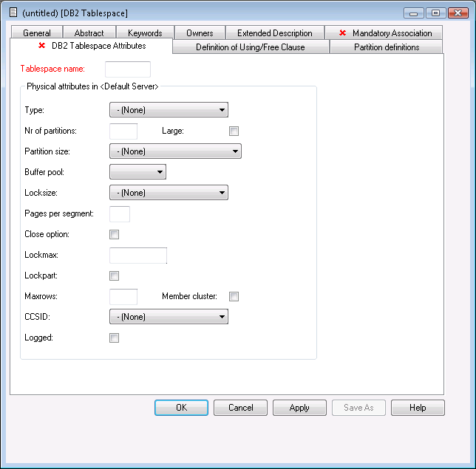Tick the Logged checkbox
The height and width of the screenshot is (469, 476).
pyautogui.click(x=114, y=338)
